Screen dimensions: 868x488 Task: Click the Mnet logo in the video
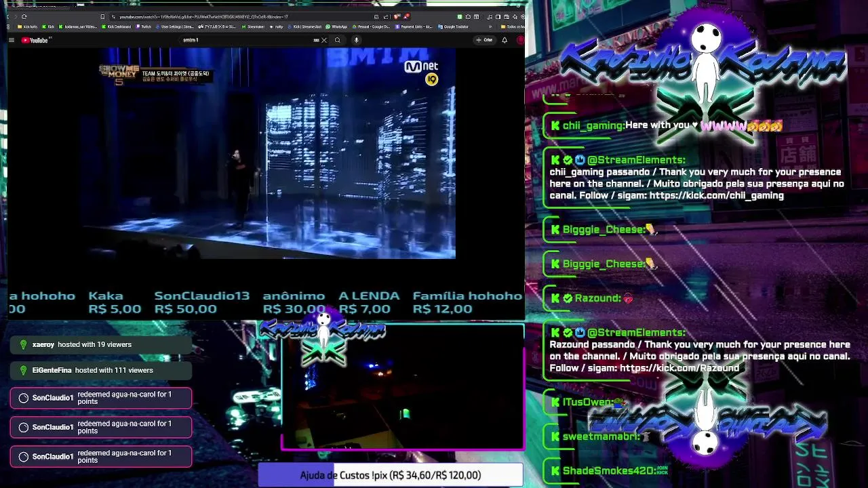421,66
